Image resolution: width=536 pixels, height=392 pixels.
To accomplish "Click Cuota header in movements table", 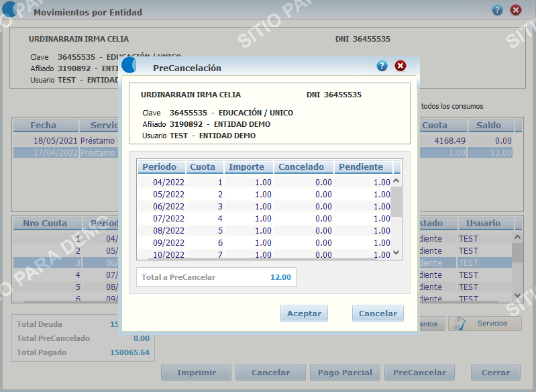I will click(x=443, y=126).
